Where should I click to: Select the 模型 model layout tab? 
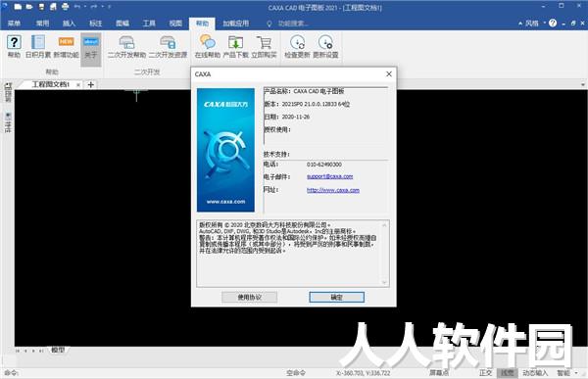click(x=58, y=350)
